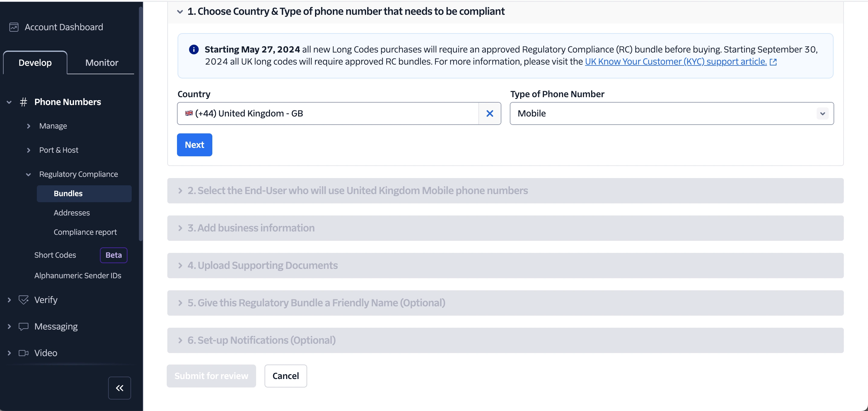Clear the selected country with X

[490, 113]
